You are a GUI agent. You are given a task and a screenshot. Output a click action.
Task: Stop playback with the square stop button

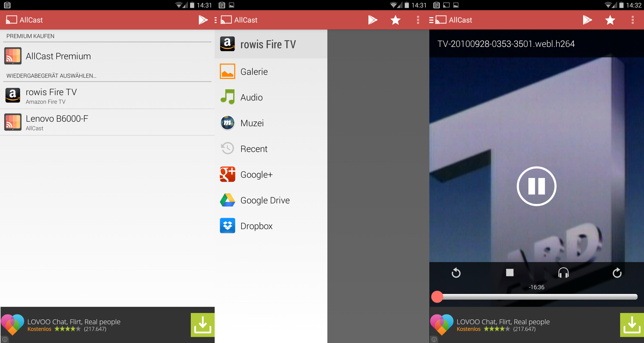click(x=510, y=273)
